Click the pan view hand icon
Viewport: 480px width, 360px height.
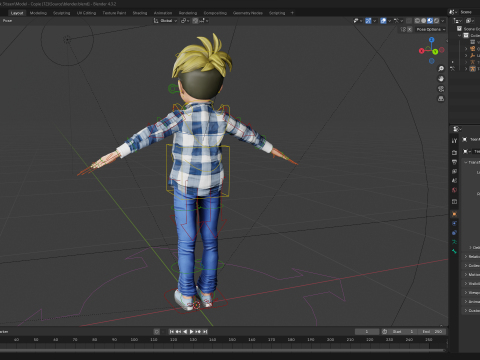441,79
